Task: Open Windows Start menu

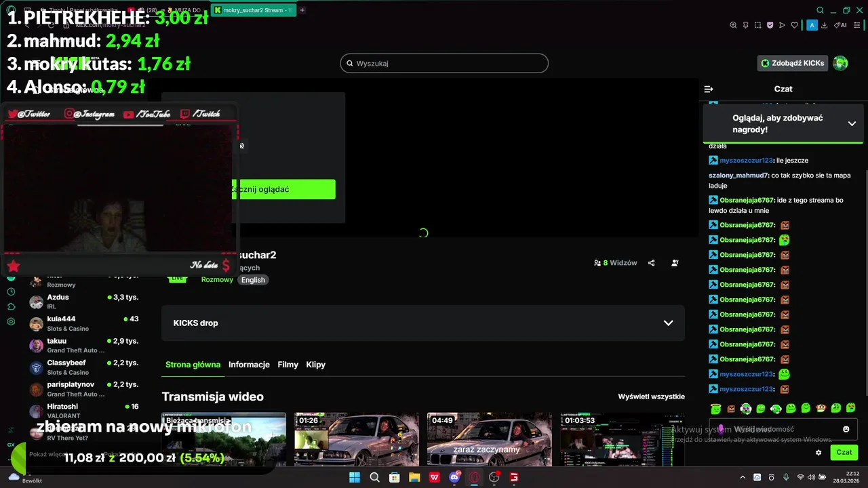Action: coord(355,477)
